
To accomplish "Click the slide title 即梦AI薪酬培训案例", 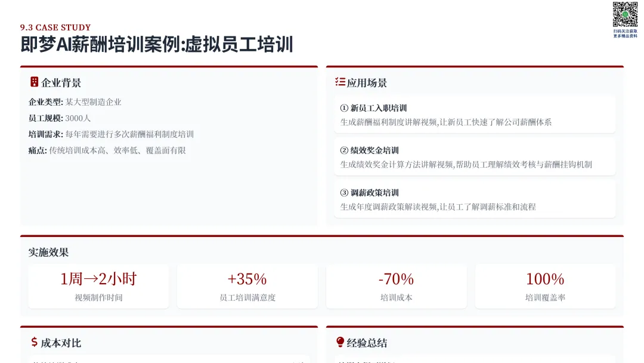I will [x=156, y=45].
